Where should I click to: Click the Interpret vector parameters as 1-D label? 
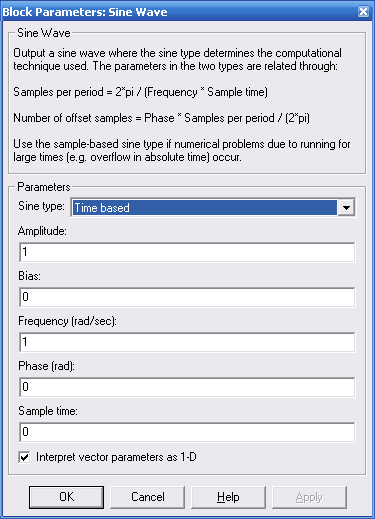[x=116, y=457]
